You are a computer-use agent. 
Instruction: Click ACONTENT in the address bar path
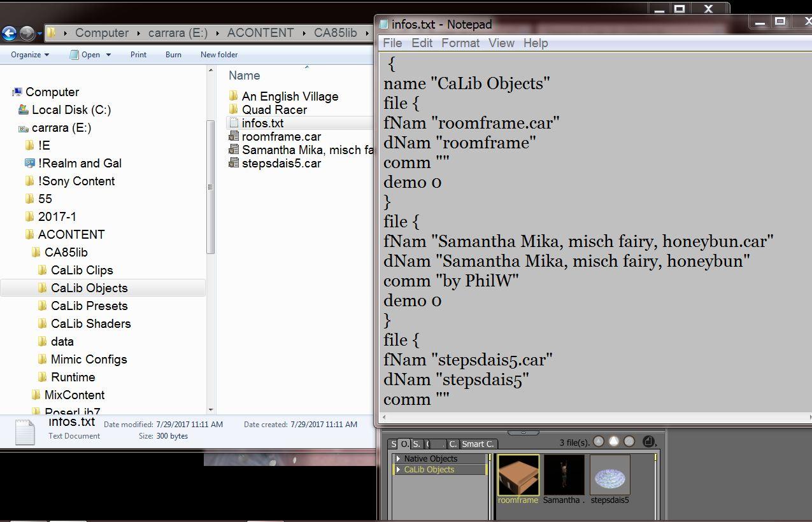pos(260,32)
